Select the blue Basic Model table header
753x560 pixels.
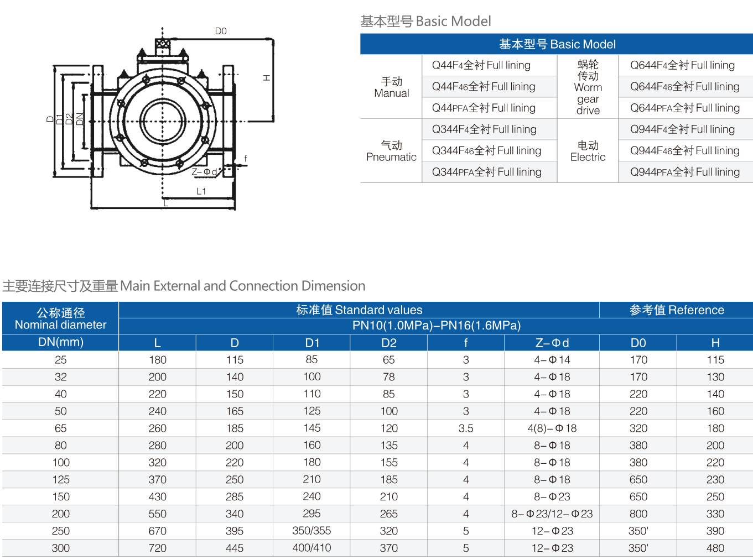(557, 44)
